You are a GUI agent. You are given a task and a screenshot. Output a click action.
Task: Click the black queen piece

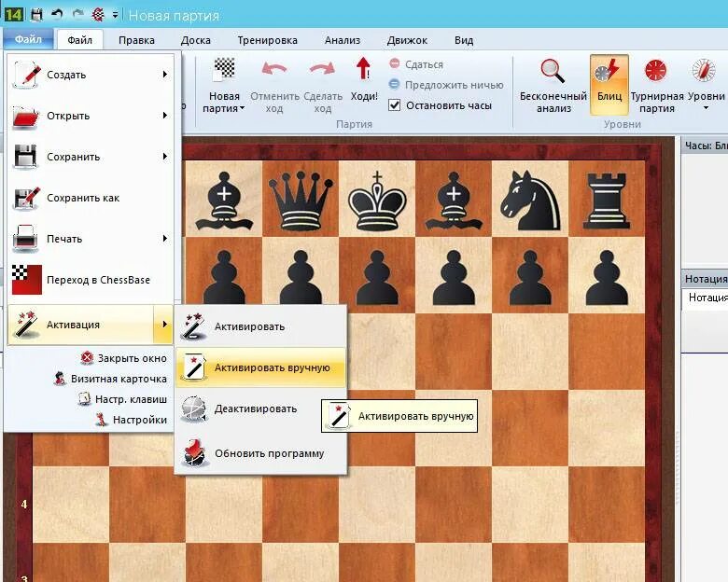(x=301, y=201)
